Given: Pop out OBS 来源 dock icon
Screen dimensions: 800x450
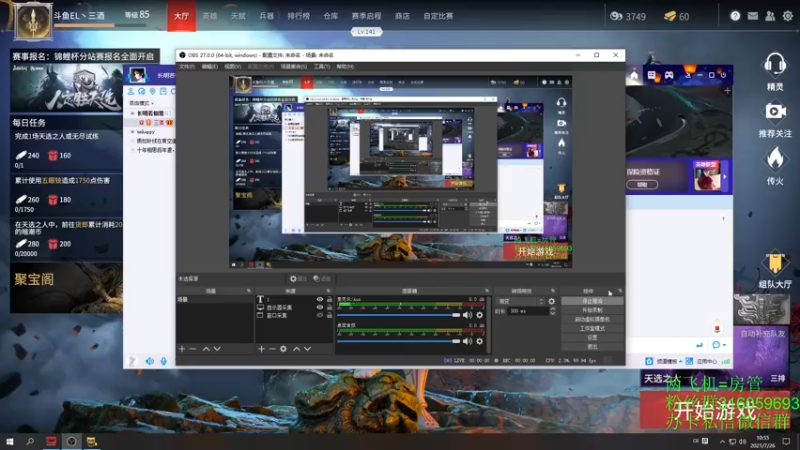Looking at the screenshot, I should (328, 291).
